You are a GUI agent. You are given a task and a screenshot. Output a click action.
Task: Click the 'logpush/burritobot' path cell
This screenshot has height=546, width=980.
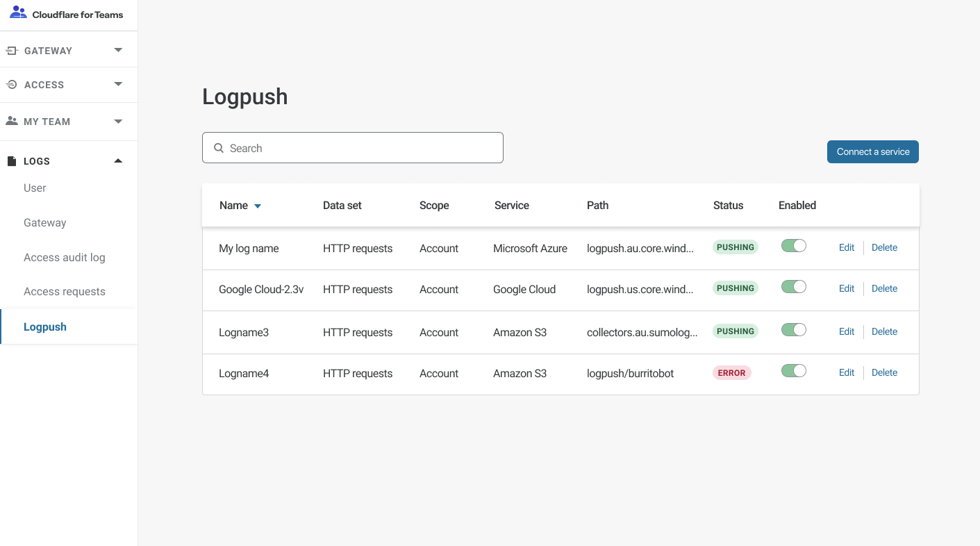point(631,373)
